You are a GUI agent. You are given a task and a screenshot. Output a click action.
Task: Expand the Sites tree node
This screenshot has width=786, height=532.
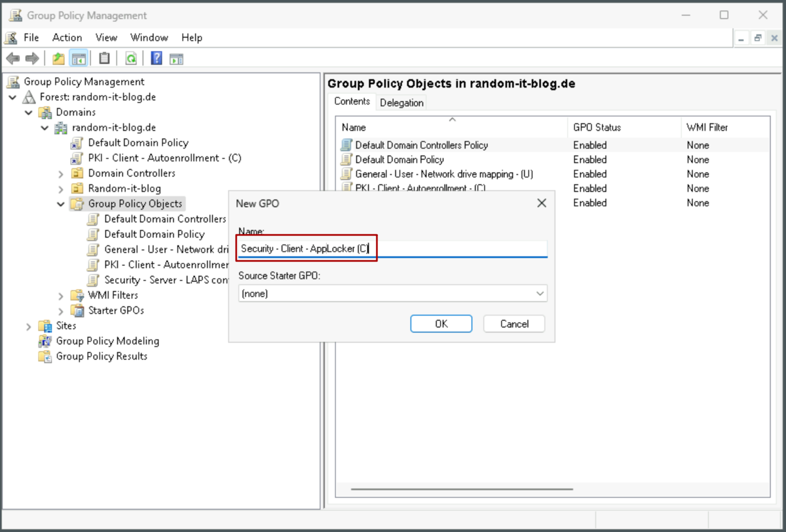tap(29, 326)
